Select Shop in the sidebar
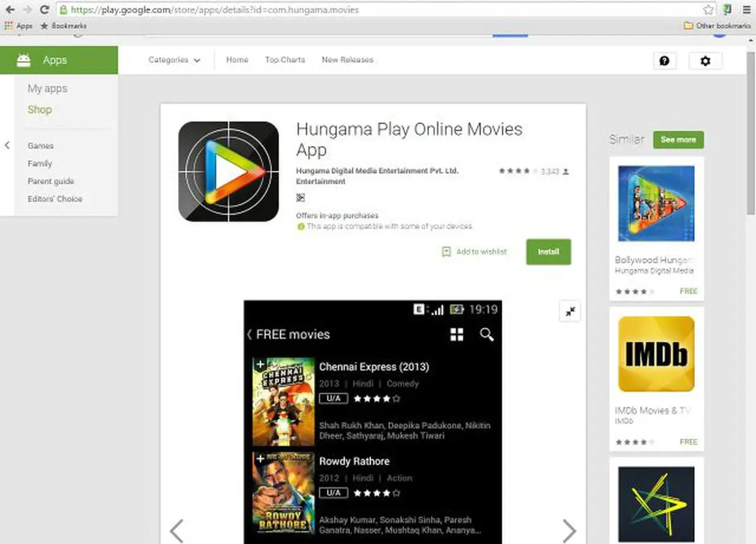756x544 pixels. (x=40, y=110)
